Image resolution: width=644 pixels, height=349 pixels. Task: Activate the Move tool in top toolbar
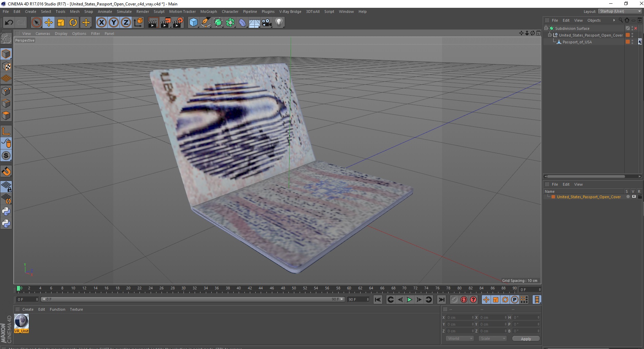coord(48,23)
